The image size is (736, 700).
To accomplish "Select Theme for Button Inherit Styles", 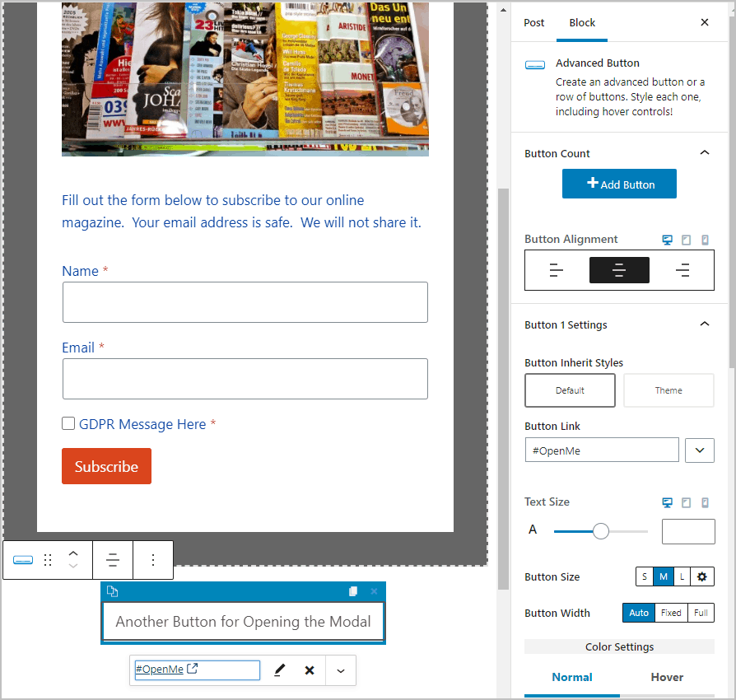I will [668, 390].
